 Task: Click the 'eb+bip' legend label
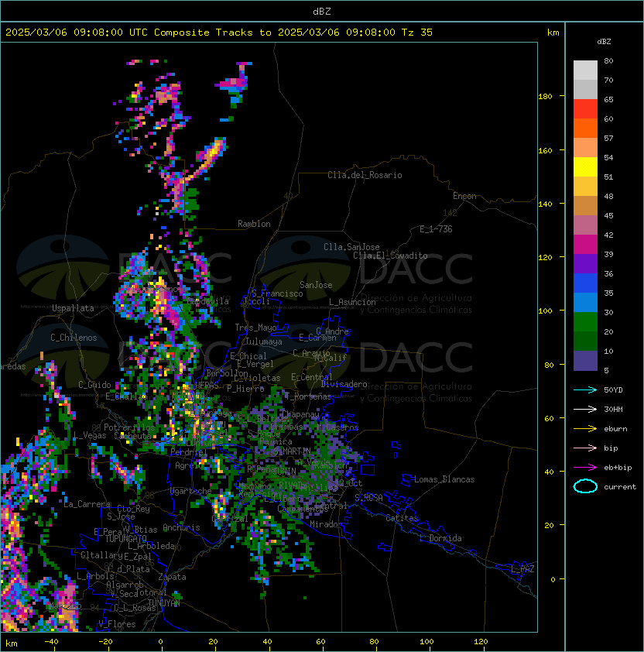618,468
